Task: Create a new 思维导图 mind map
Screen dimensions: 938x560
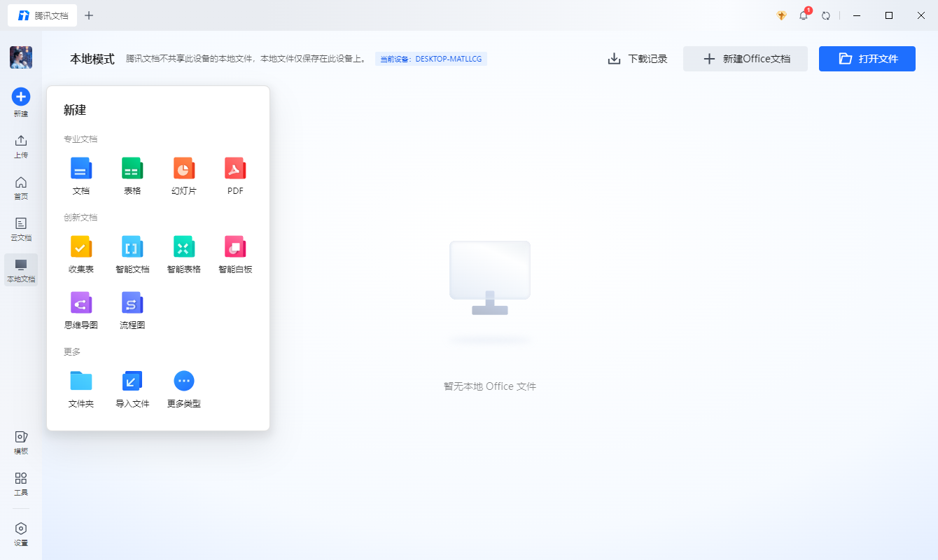Action: [x=80, y=309]
